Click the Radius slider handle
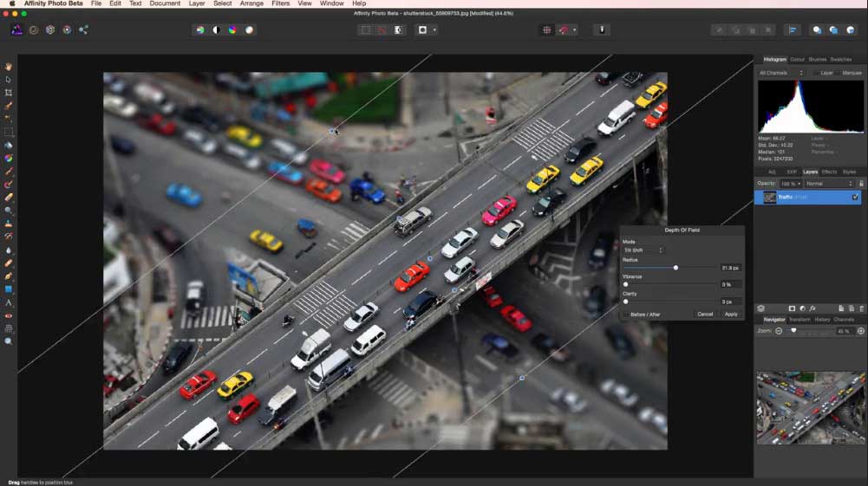Image resolution: width=868 pixels, height=486 pixels. point(675,268)
